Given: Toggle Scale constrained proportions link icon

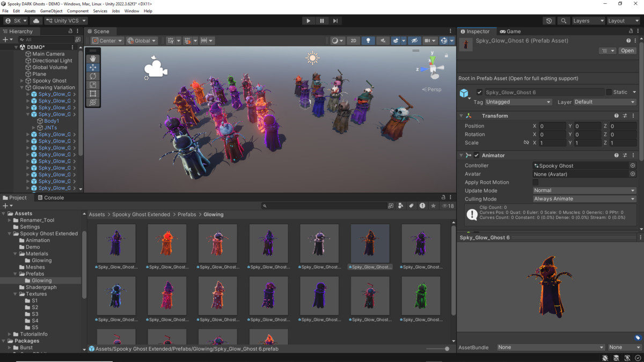Looking at the screenshot, I should coord(526,143).
